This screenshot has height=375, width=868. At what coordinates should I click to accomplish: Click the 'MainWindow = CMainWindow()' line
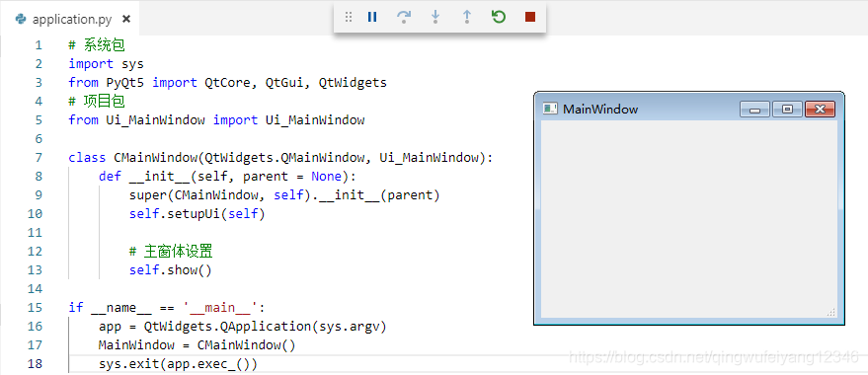197,345
